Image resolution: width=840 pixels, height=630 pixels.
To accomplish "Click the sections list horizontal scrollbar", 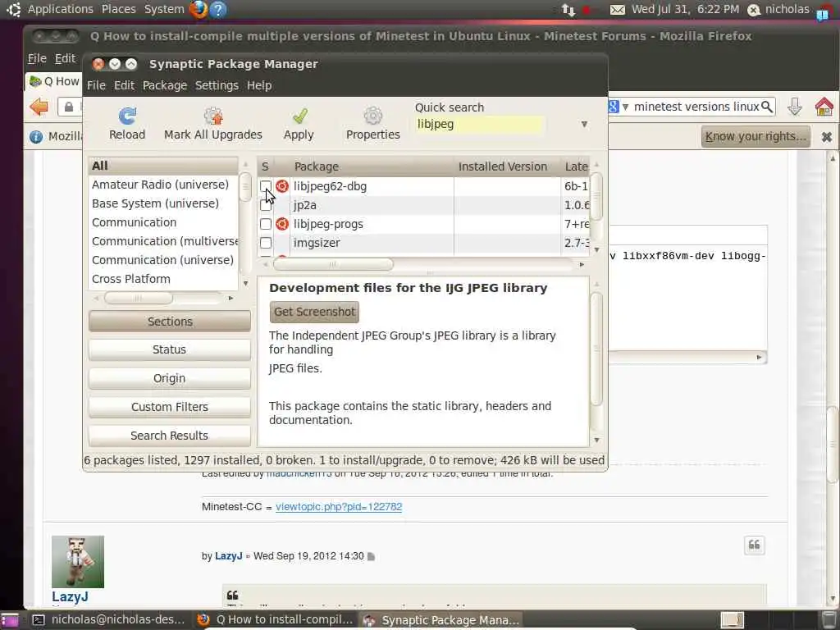I will pyautogui.click(x=138, y=298).
